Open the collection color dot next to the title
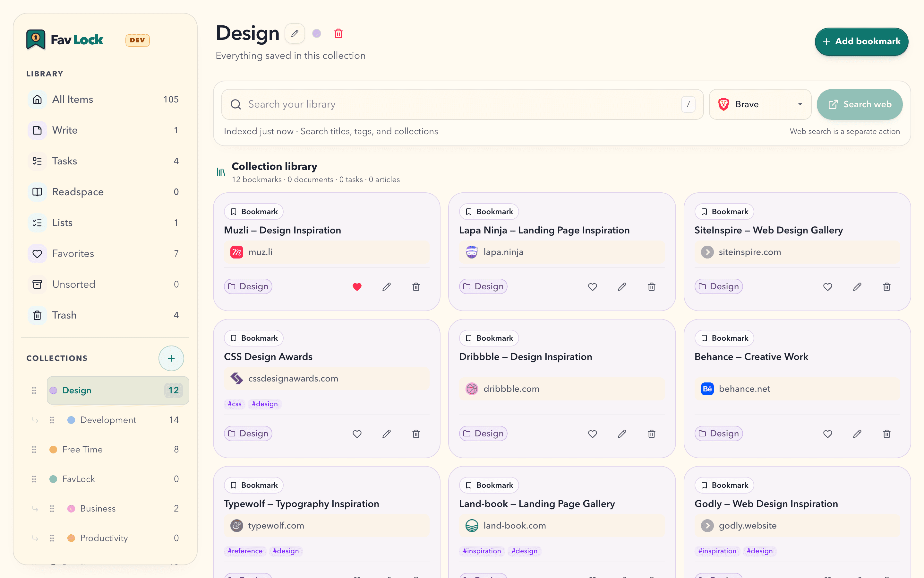The image size is (924, 578). point(317,34)
